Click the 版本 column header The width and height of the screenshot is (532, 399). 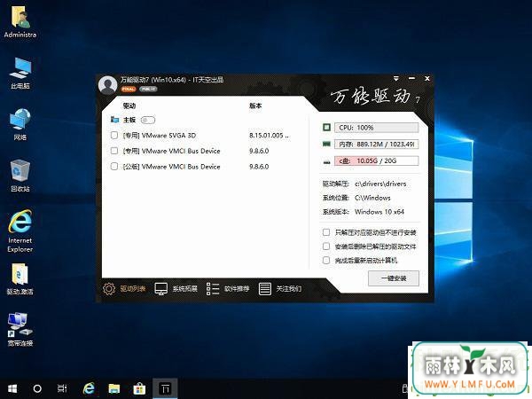coord(255,106)
